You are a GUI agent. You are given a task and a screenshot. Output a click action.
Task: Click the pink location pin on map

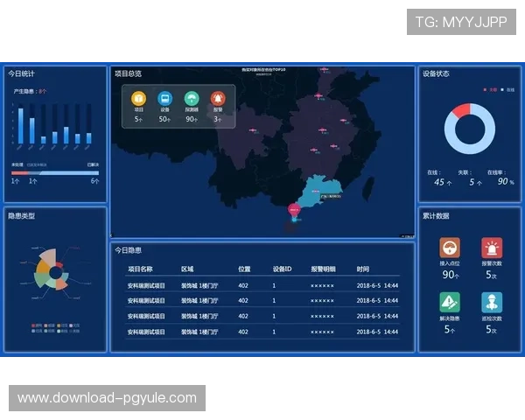[x=294, y=209]
